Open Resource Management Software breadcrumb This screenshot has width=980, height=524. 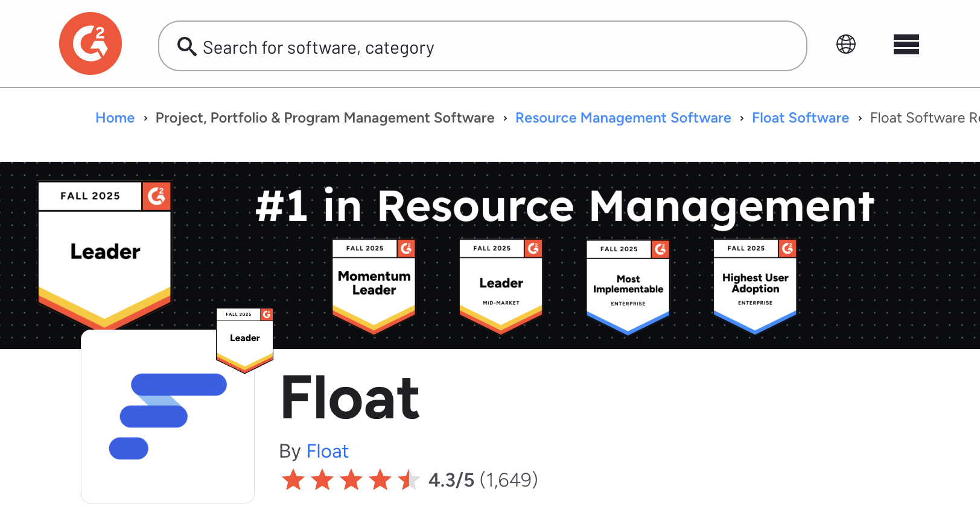pos(623,118)
